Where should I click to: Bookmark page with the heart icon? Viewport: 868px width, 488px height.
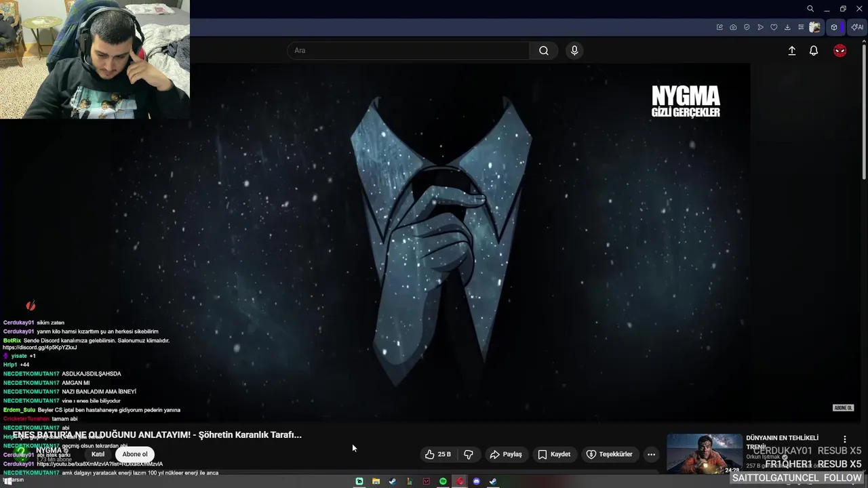[774, 27]
